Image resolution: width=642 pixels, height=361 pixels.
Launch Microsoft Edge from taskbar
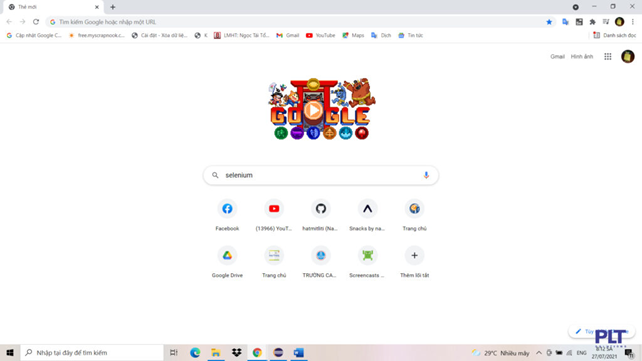click(x=195, y=352)
